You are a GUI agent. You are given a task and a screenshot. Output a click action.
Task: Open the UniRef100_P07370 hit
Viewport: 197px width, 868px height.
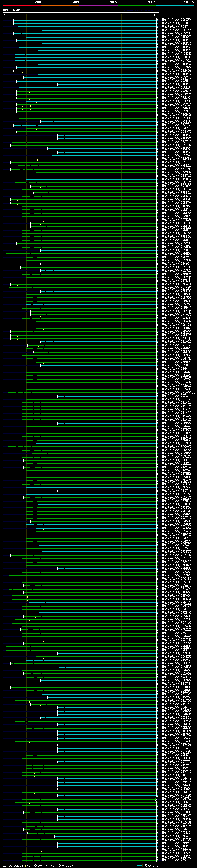click(177, 457)
